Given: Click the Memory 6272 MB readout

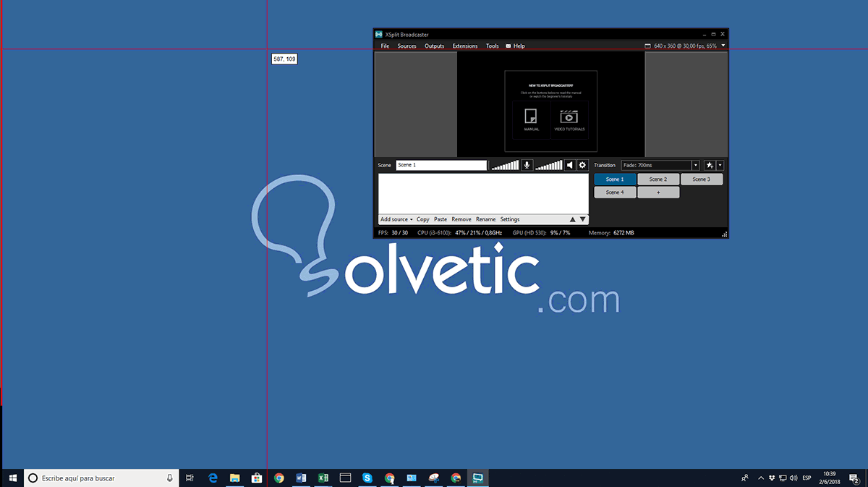Looking at the screenshot, I should click(x=611, y=233).
